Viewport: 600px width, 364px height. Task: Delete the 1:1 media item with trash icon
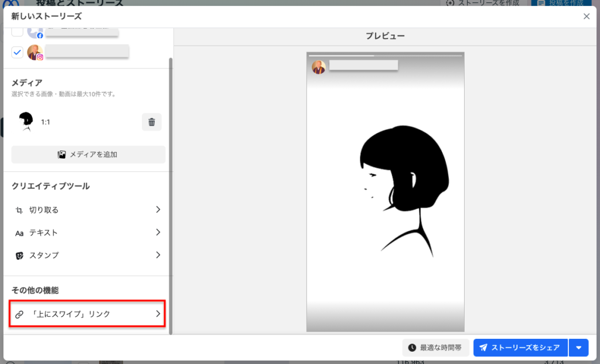tap(152, 122)
